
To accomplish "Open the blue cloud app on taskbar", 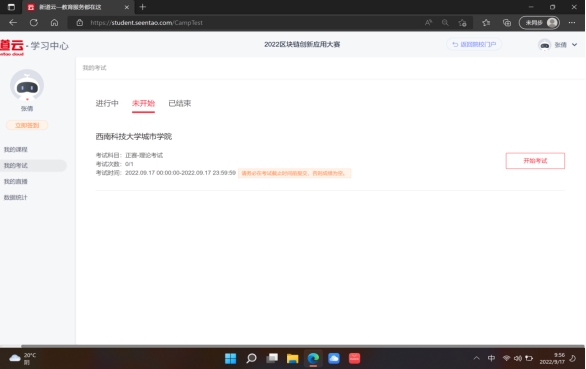I will point(334,359).
